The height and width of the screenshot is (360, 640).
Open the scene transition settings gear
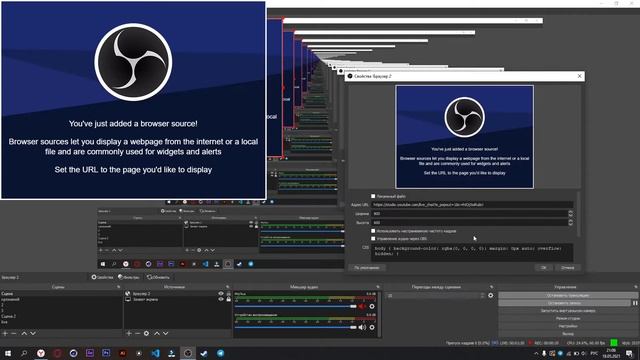click(491, 295)
